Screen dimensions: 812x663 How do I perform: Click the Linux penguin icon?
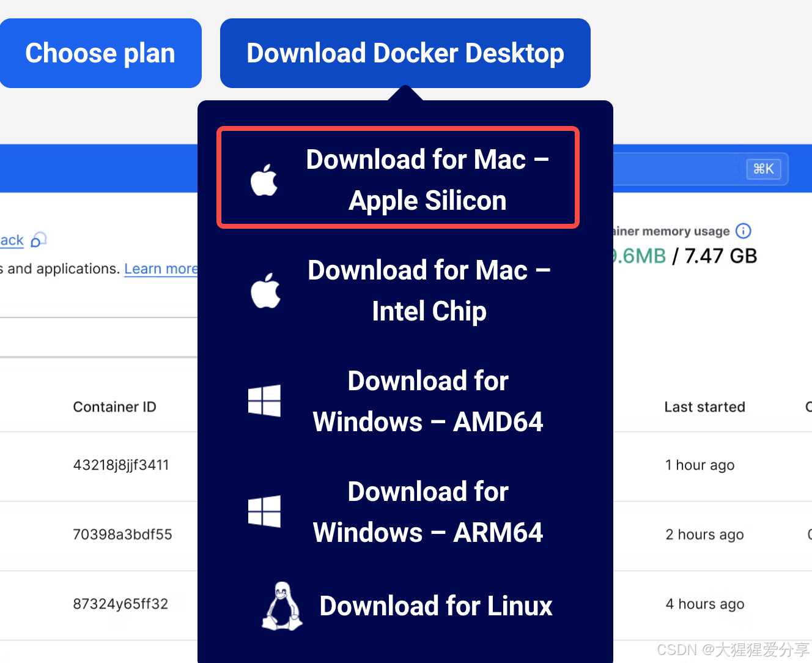point(282,606)
